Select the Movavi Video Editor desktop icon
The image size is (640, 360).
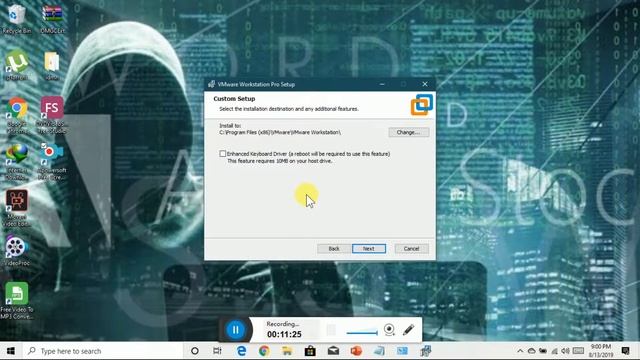click(x=17, y=208)
